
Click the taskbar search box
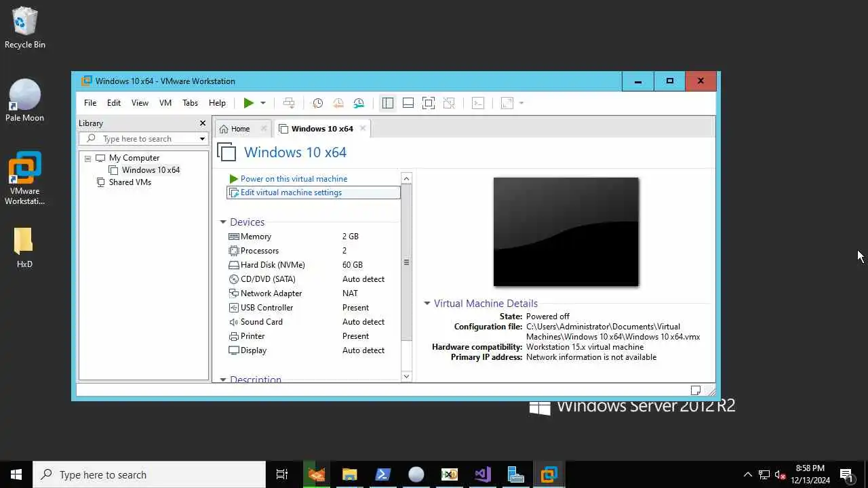pos(149,474)
